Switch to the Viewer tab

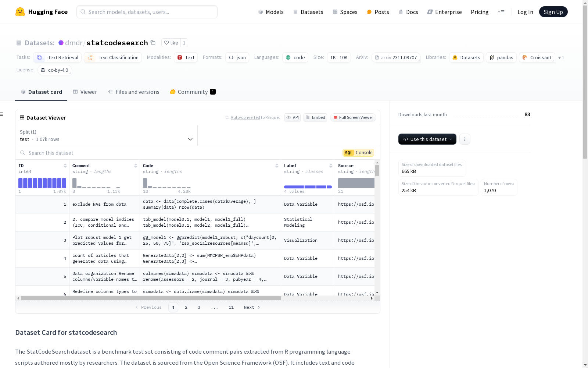(x=85, y=92)
